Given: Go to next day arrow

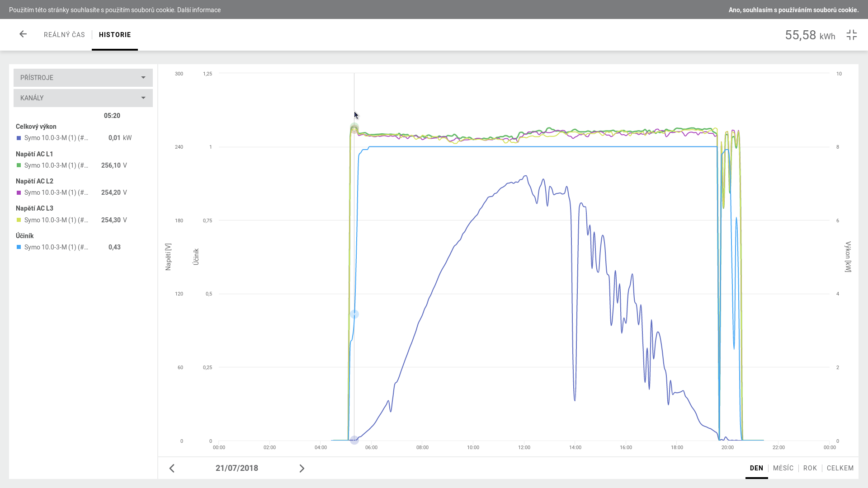Looking at the screenshot, I should (302, 469).
